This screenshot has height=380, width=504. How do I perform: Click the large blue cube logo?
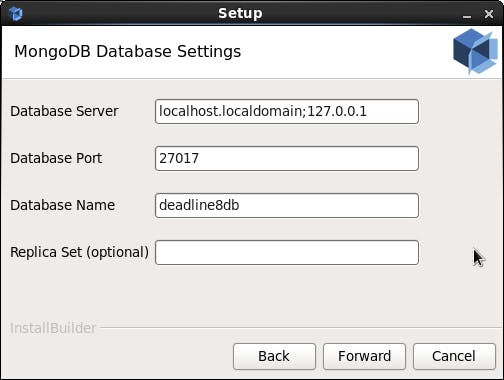476,51
